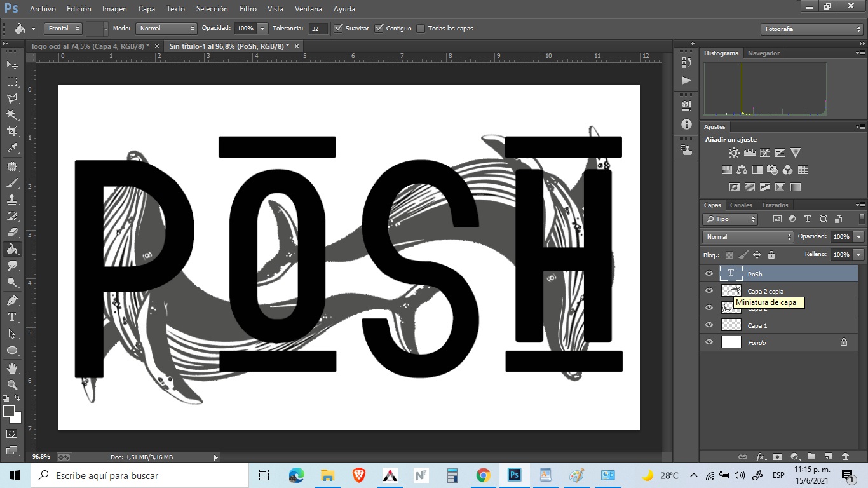
Task: Toggle the Contiguo checkbox
Action: (x=379, y=28)
